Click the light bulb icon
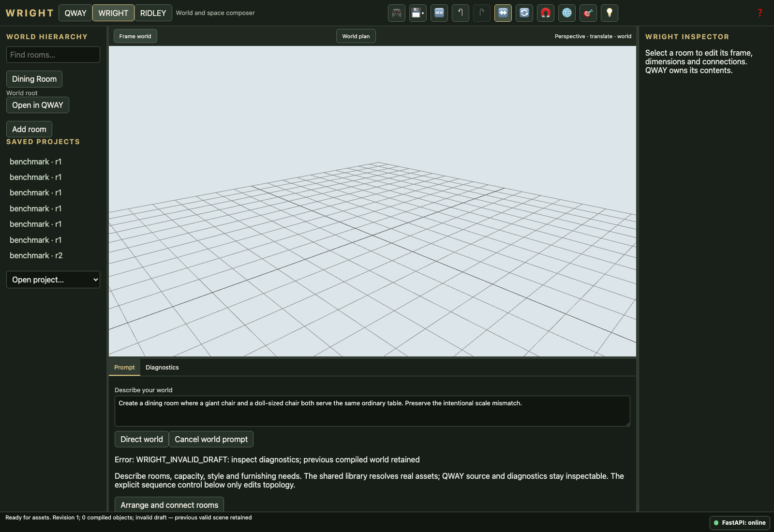 (x=610, y=13)
